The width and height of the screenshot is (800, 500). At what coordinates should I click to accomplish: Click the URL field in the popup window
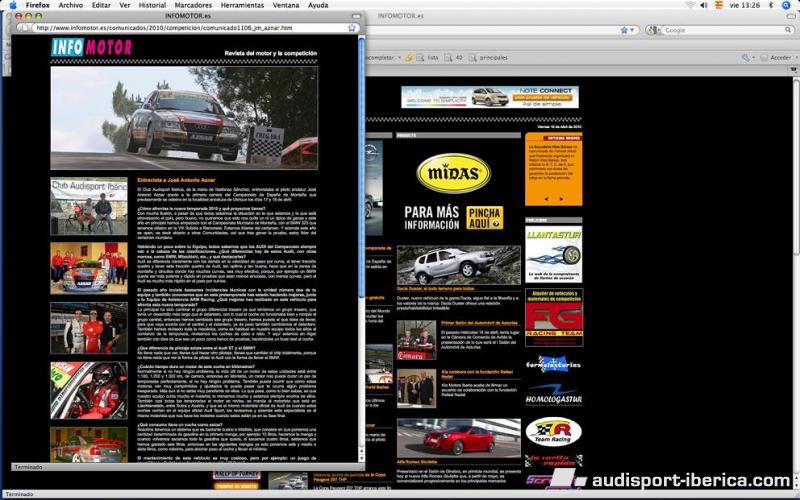pyautogui.click(x=189, y=28)
